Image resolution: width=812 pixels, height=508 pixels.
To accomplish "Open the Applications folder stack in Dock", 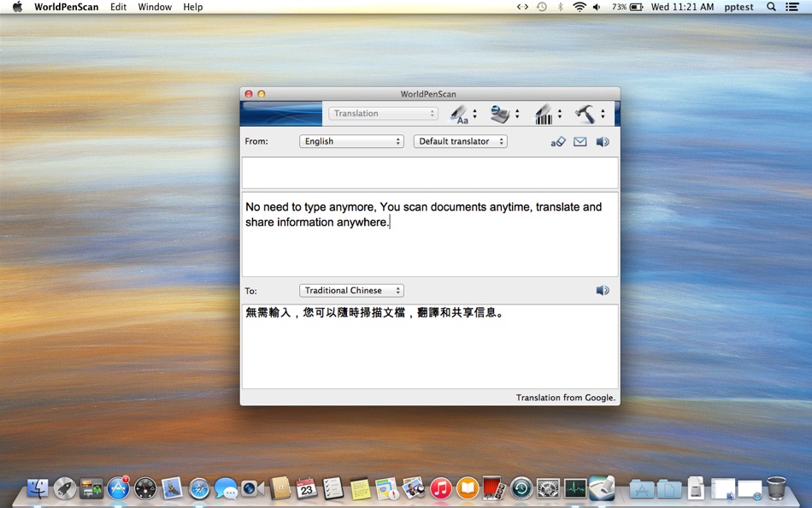I will pos(642,488).
